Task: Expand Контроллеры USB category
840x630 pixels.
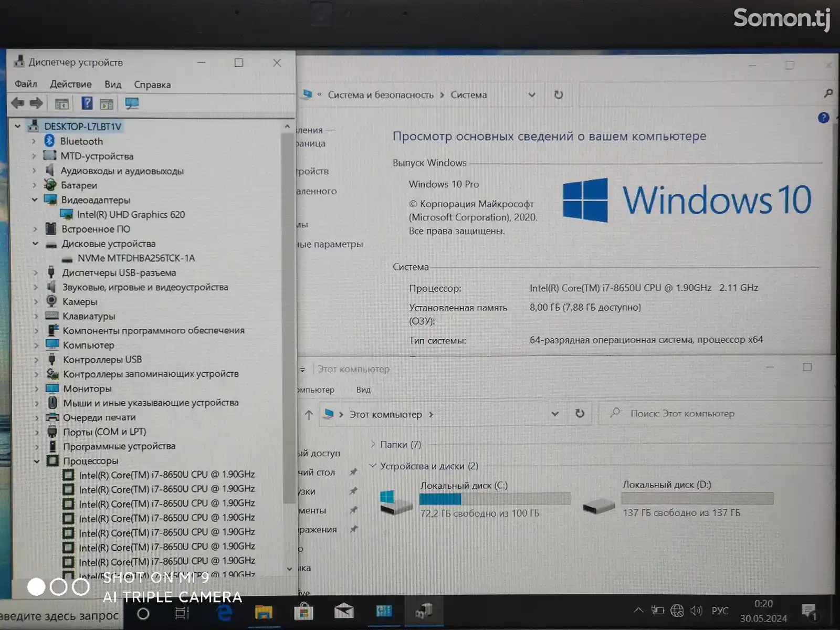Action: coord(36,360)
